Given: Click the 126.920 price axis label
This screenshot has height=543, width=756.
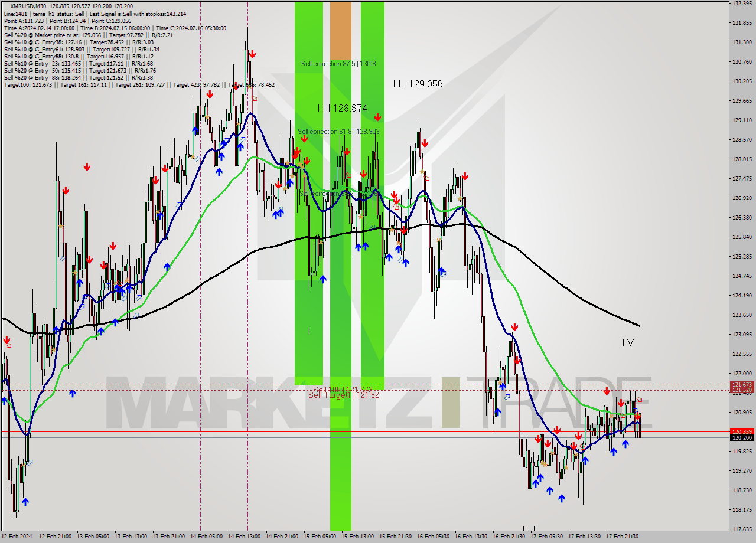Looking at the screenshot, I should (x=742, y=198).
